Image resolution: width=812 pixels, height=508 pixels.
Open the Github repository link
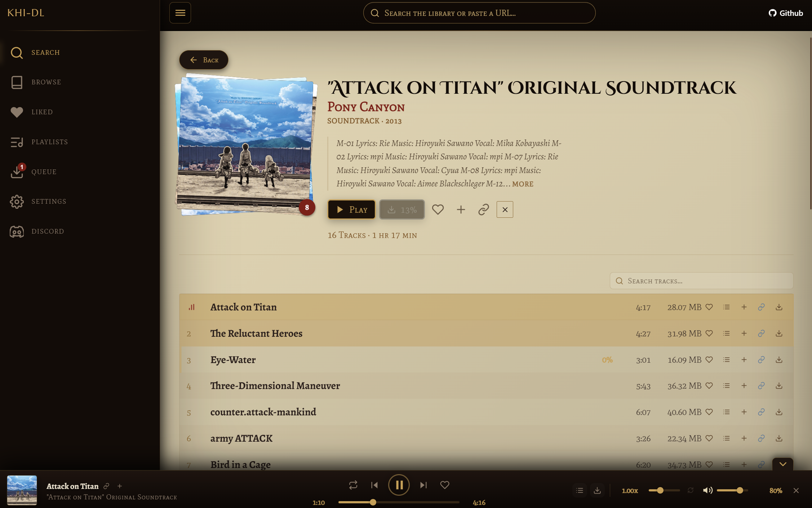(x=786, y=13)
